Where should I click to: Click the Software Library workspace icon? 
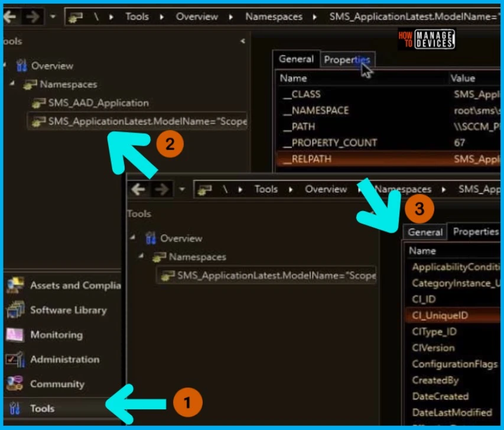point(15,309)
